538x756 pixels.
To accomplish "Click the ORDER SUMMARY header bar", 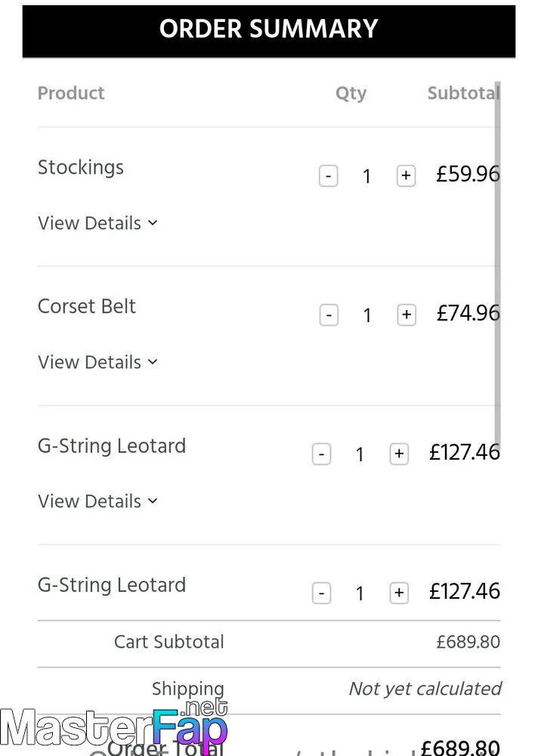I will click(x=269, y=31).
